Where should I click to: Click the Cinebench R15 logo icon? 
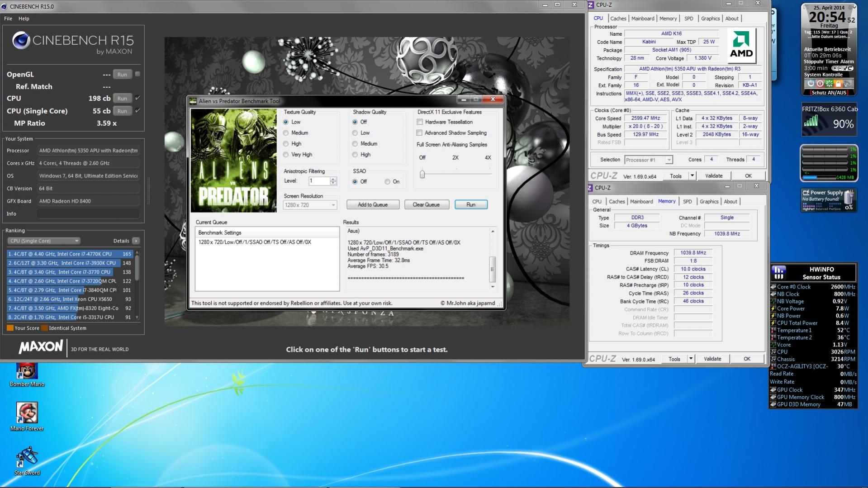(x=21, y=41)
